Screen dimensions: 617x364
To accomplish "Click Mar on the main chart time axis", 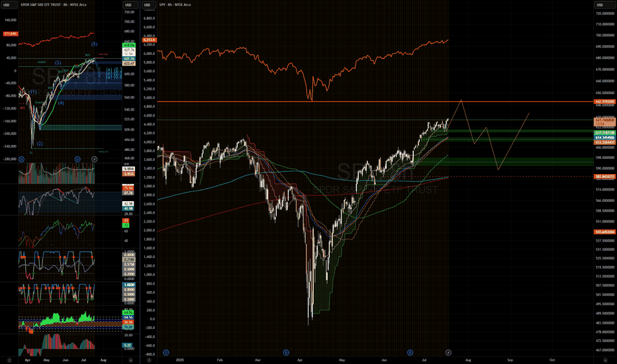I will (x=258, y=360).
